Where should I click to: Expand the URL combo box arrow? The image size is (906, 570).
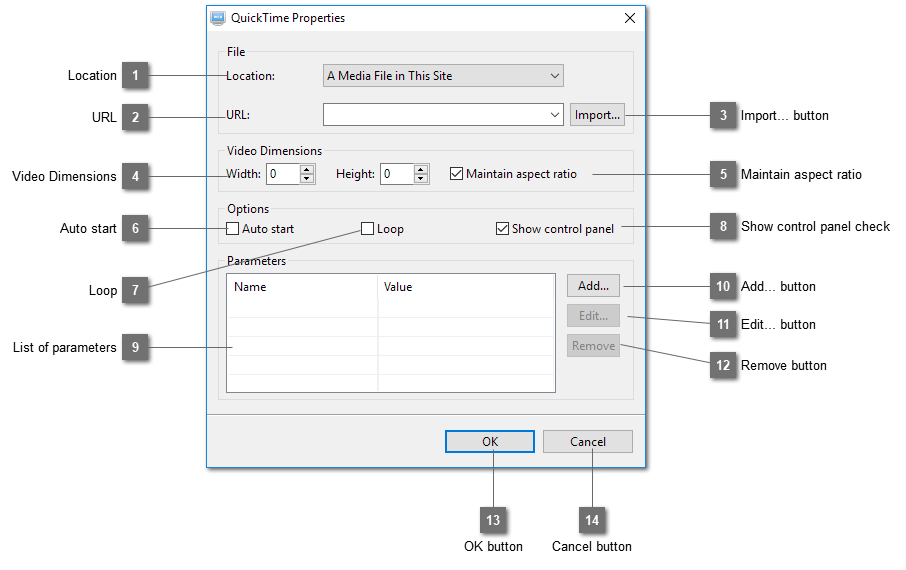(x=555, y=114)
